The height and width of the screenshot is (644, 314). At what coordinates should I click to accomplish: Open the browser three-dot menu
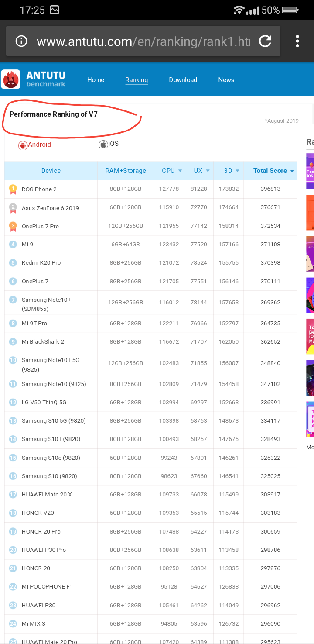[x=297, y=41]
